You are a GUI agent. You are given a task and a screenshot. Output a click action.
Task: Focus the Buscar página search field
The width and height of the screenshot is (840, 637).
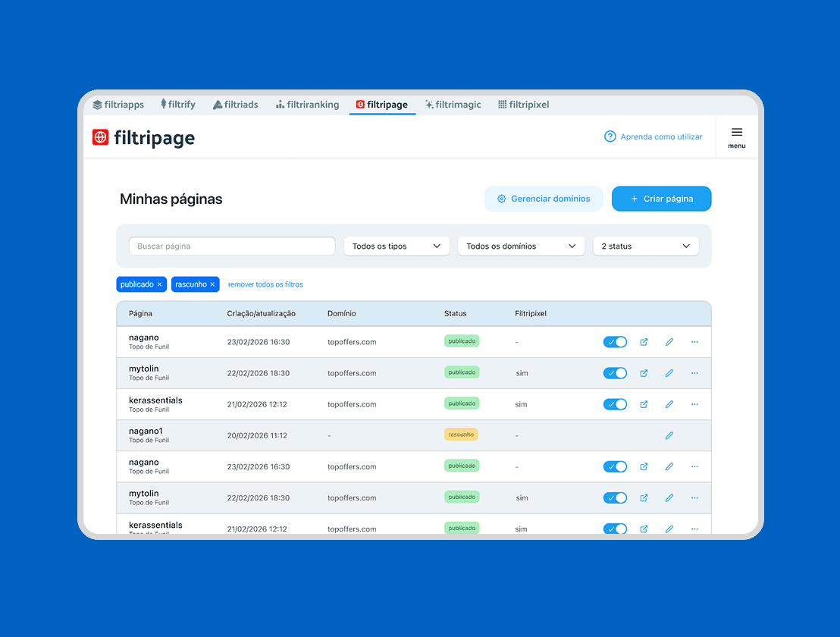pos(232,246)
